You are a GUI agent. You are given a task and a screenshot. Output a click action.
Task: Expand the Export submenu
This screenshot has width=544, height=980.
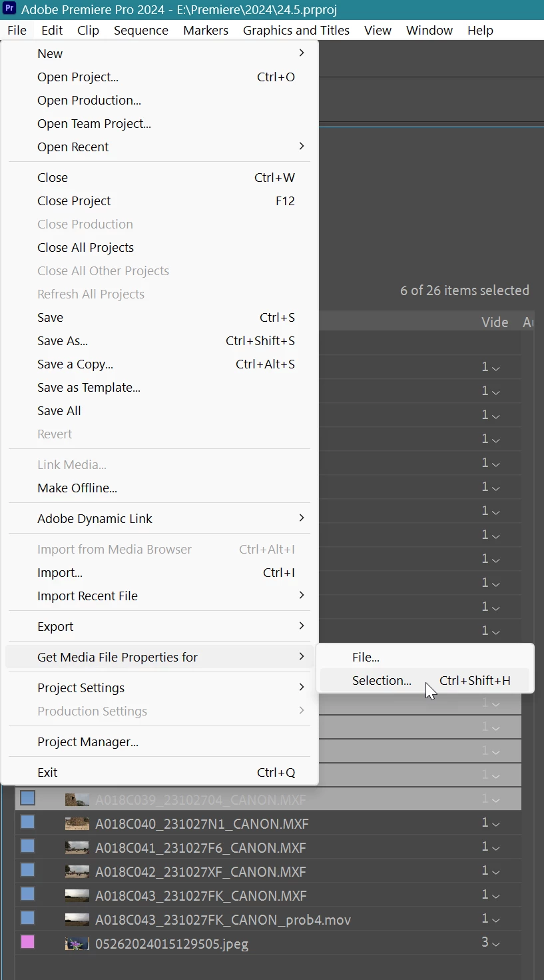159,627
